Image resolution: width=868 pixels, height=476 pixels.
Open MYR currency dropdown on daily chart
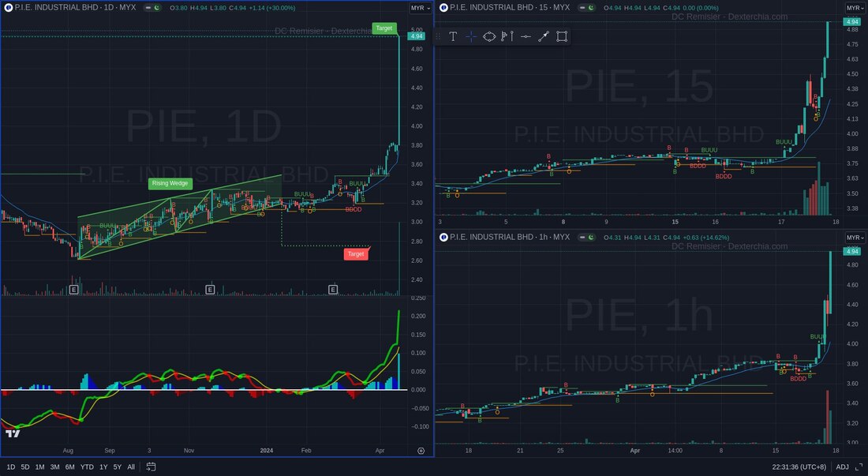(420, 9)
